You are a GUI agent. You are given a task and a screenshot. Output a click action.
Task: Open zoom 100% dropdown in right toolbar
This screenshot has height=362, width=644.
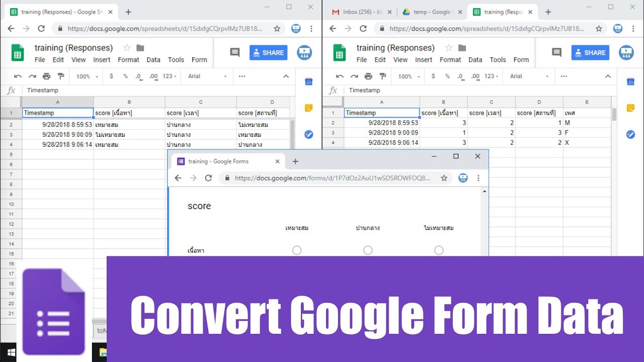(x=408, y=76)
